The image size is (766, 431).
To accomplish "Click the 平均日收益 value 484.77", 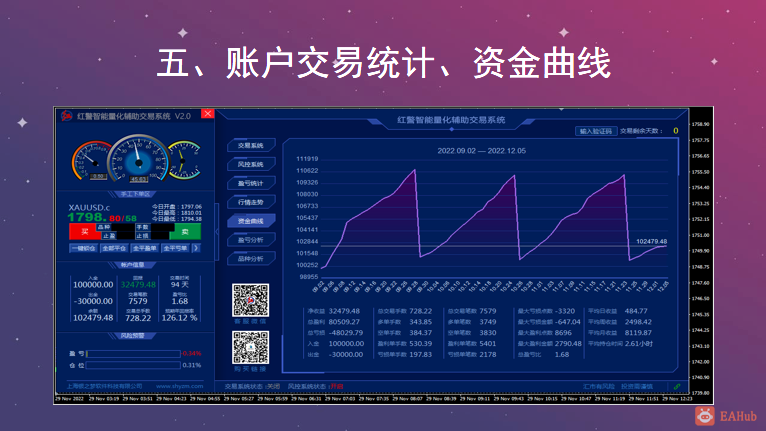I will click(636, 311).
